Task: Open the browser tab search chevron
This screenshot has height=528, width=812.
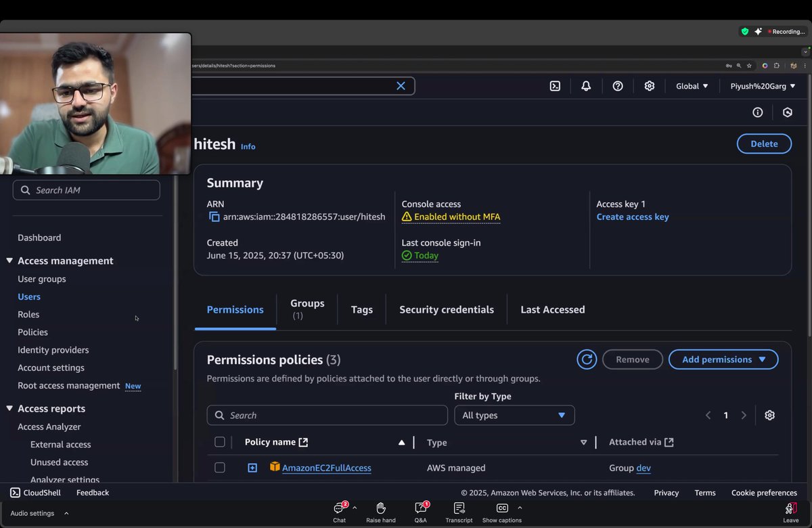Action: pos(805,51)
